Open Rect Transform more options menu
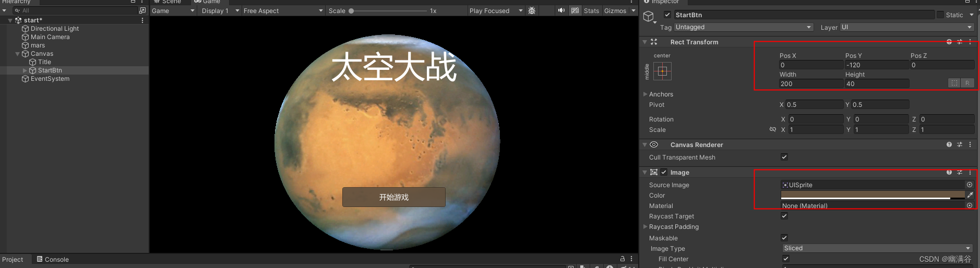Viewport: 980px width, 268px height. coord(970,42)
